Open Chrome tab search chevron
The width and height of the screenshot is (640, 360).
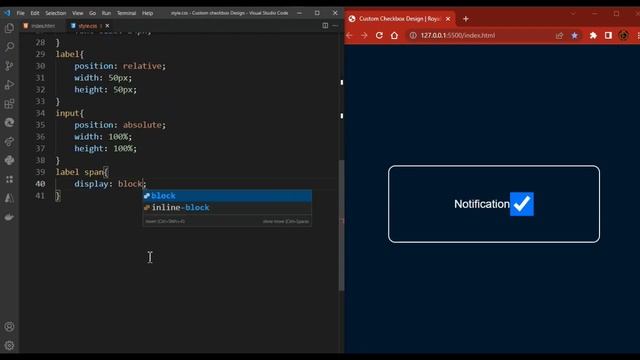pyautogui.click(x=573, y=13)
